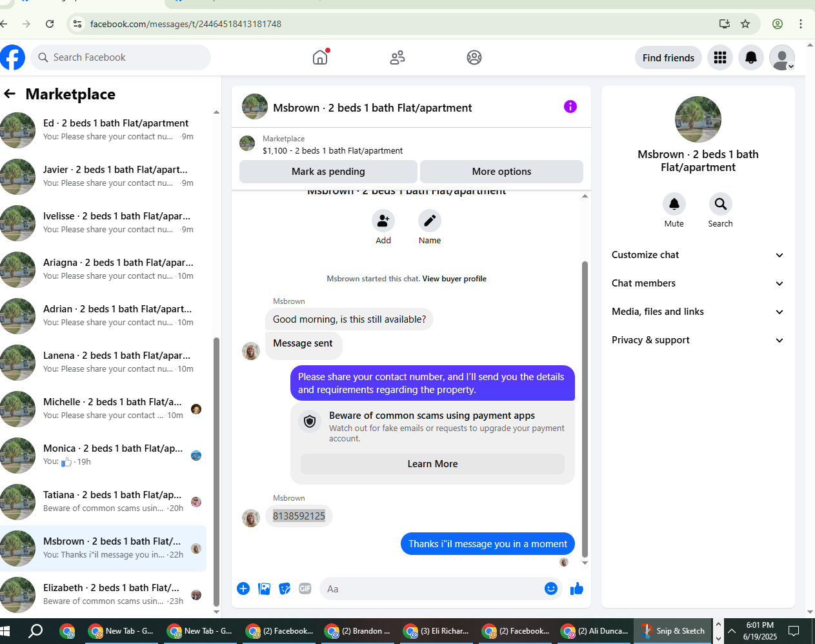Attach a photo file in composer
Viewport: 815px width, 644px height.
coord(265,589)
